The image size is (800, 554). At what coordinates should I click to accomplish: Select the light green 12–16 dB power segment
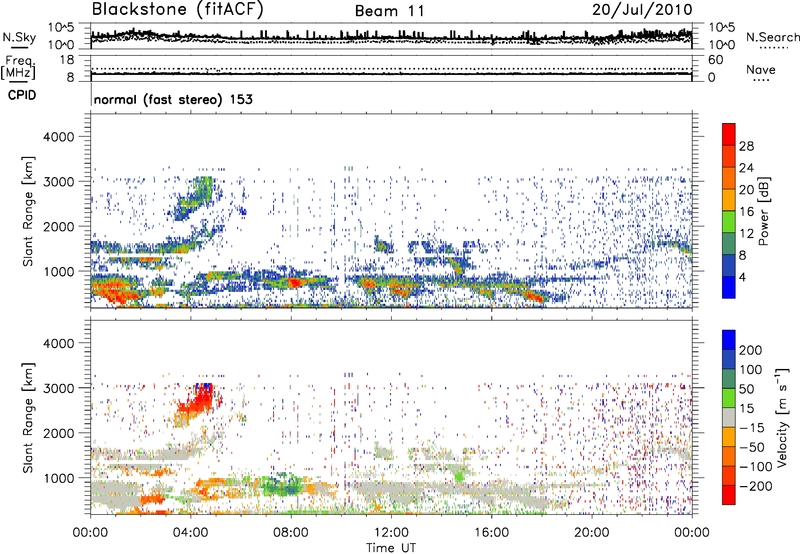(729, 221)
